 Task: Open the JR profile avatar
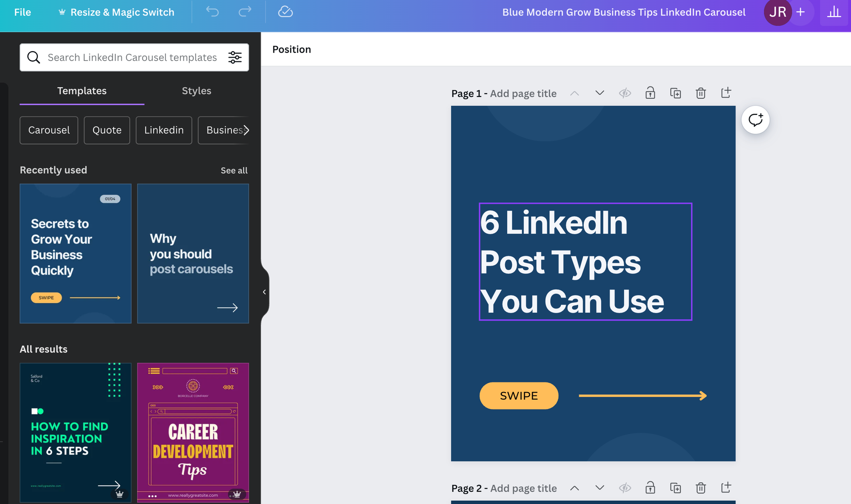pos(777,12)
